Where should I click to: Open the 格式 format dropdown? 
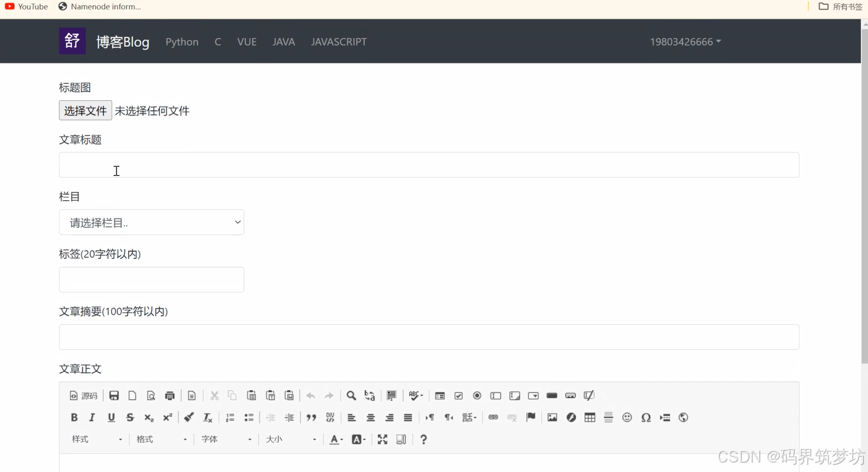[x=162, y=439]
